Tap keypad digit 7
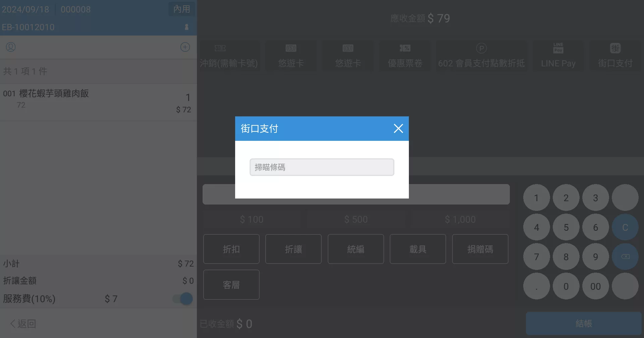The height and width of the screenshot is (338, 644). 536,257
